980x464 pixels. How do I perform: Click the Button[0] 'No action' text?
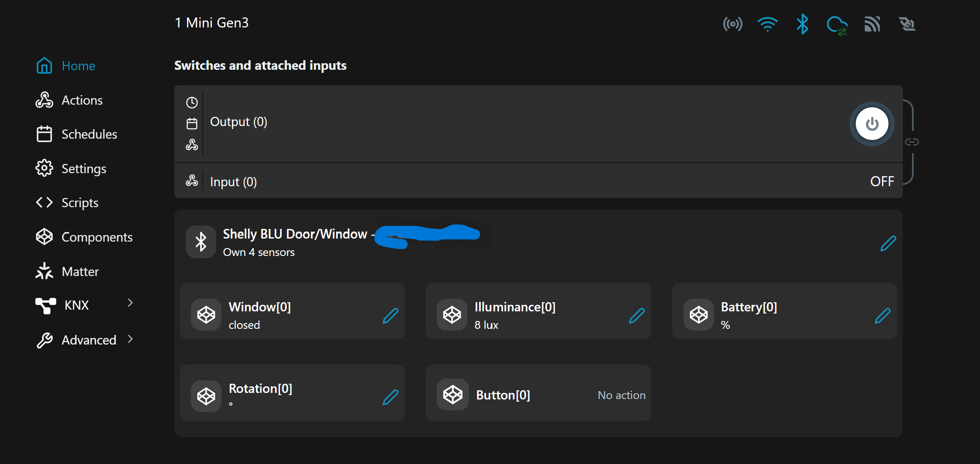[622, 396]
